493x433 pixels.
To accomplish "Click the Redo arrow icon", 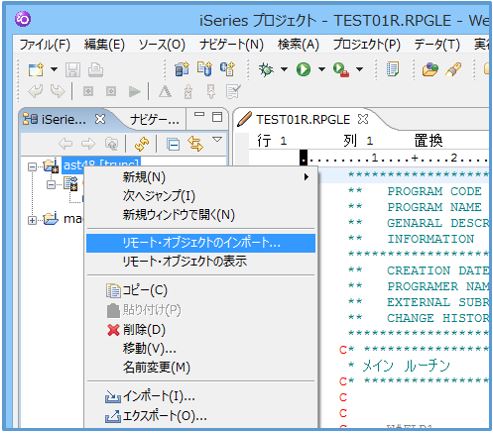I will [57, 91].
